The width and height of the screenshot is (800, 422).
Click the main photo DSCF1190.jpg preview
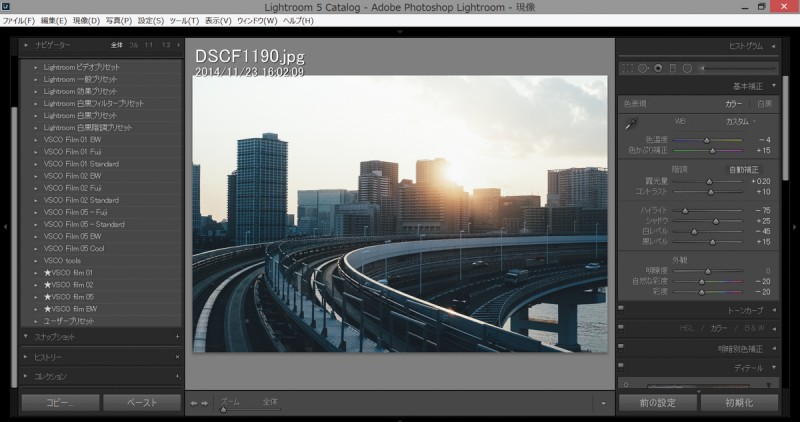tap(400, 214)
